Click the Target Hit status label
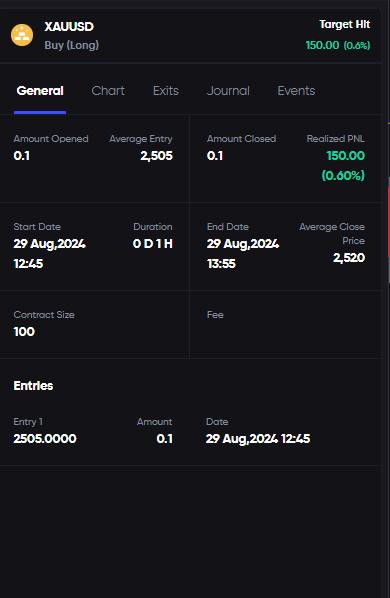The width and height of the screenshot is (390, 598). [345, 24]
